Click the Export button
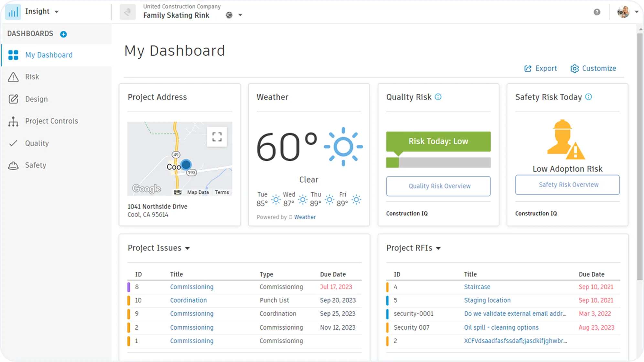This screenshot has height=362, width=644. click(x=541, y=69)
